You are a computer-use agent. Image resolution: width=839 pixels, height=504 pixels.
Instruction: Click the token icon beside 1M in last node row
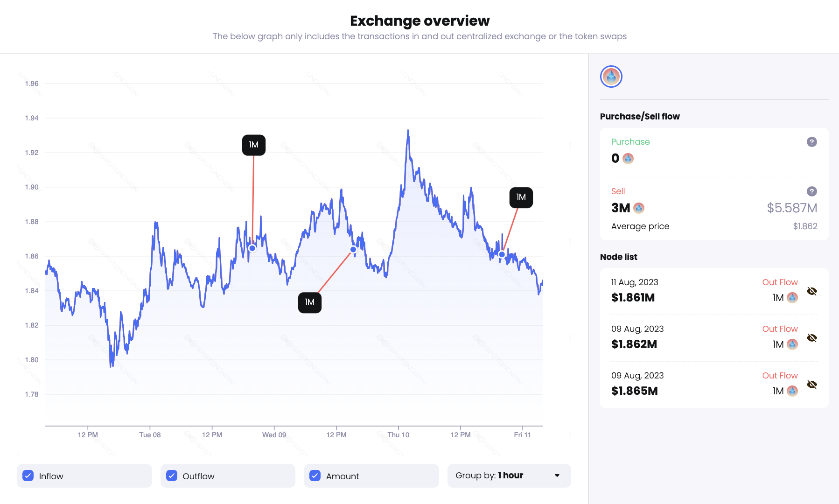pos(792,391)
